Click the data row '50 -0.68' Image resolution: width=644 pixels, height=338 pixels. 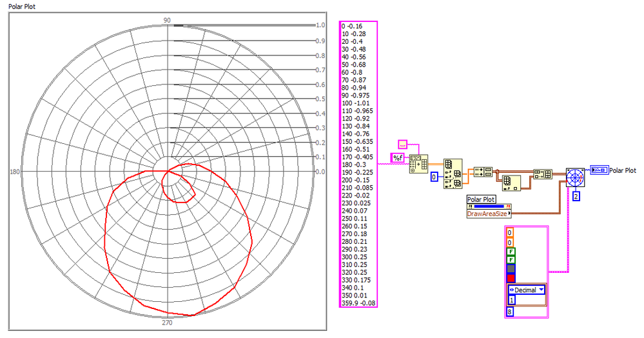pyautogui.click(x=354, y=65)
